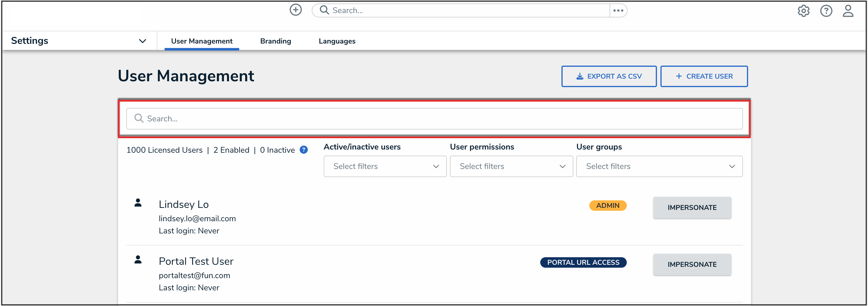Impersonate Lindsey Lo

[692, 208]
